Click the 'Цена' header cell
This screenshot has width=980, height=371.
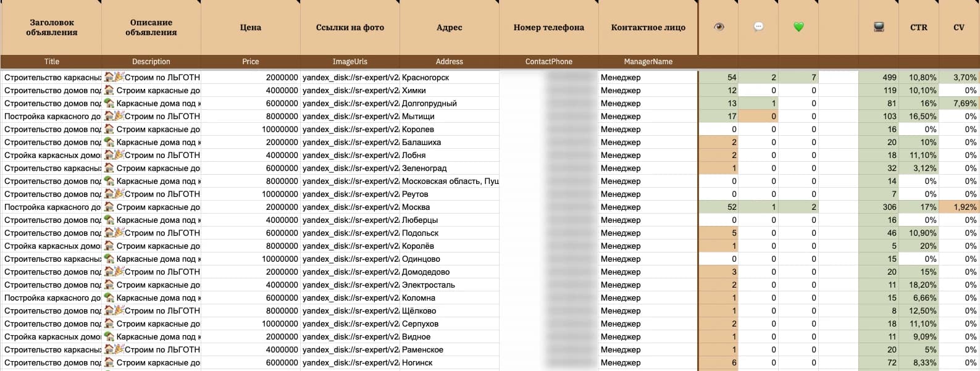tap(251, 27)
